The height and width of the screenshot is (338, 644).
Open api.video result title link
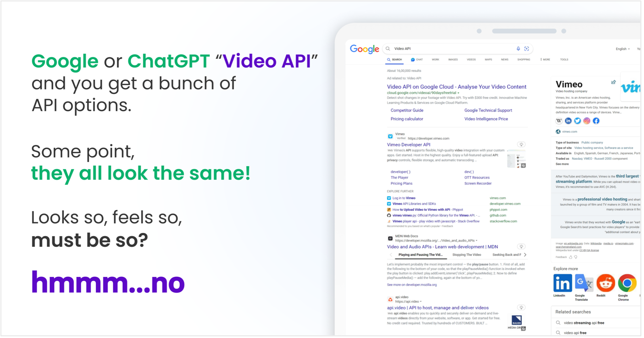438,308
